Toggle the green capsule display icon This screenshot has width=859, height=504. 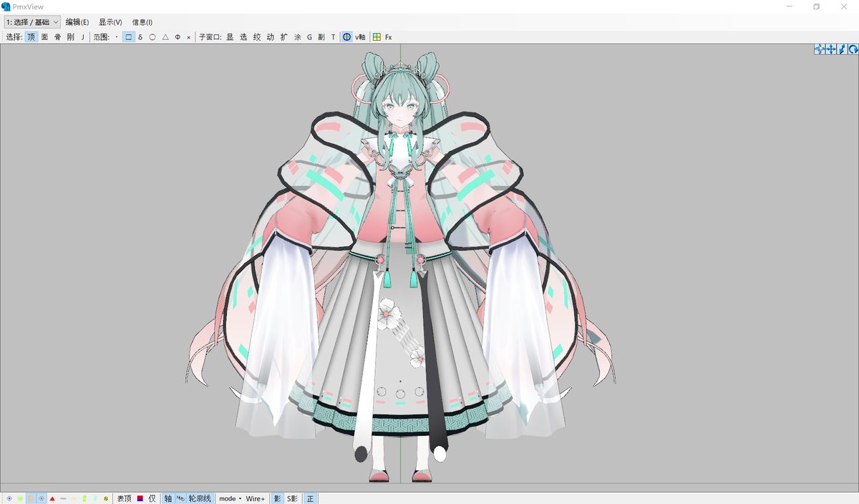(x=84, y=498)
